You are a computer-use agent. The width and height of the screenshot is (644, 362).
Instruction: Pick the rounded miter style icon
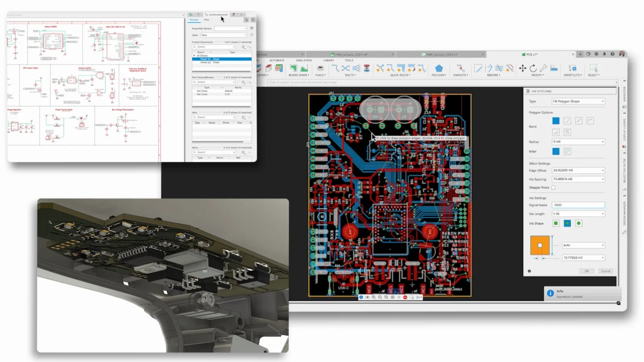tap(567, 151)
